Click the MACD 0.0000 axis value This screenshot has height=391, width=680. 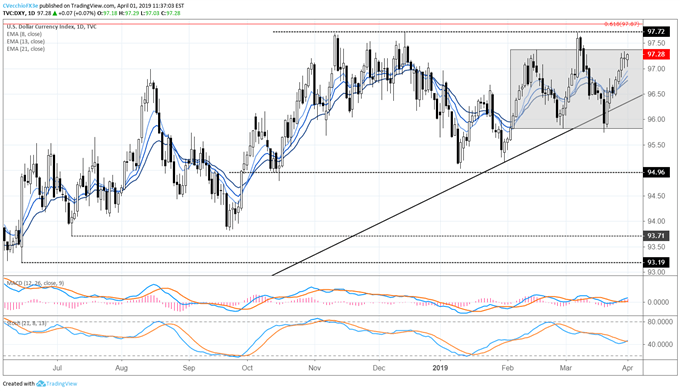click(658, 302)
